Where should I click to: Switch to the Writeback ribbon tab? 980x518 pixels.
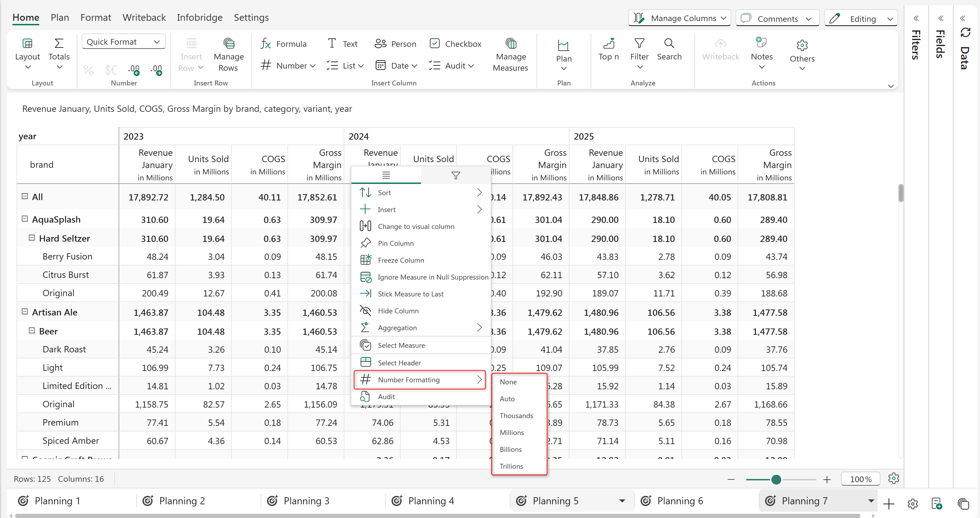coord(144,18)
